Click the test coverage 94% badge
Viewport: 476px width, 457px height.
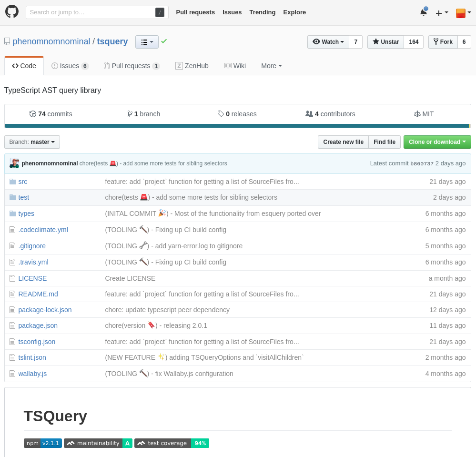(172, 443)
